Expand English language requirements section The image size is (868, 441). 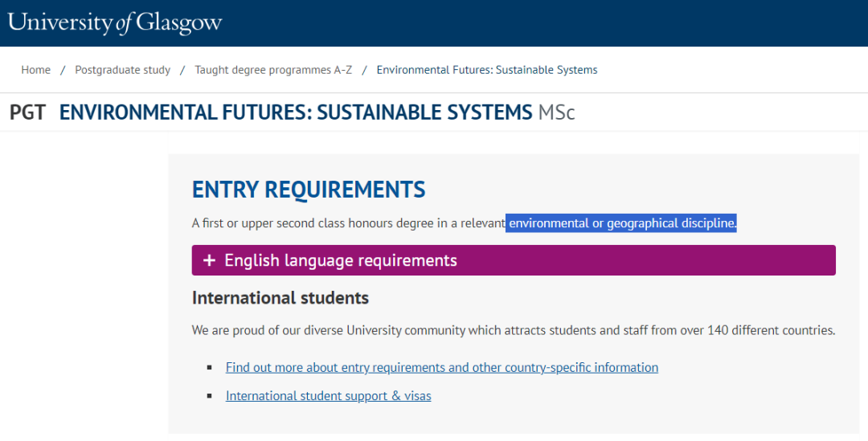(x=514, y=260)
